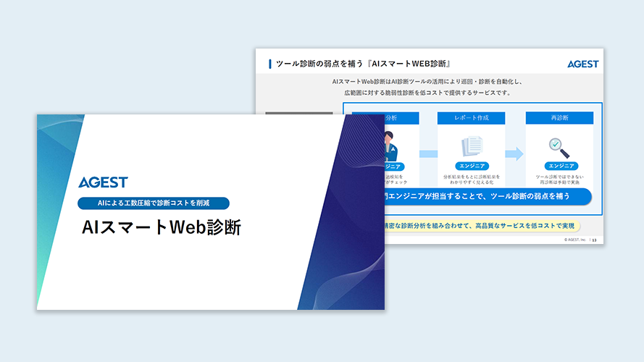Click the arrow between レポート作成 and 再診断
644x362 pixels.
pyautogui.click(x=514, y=154)
